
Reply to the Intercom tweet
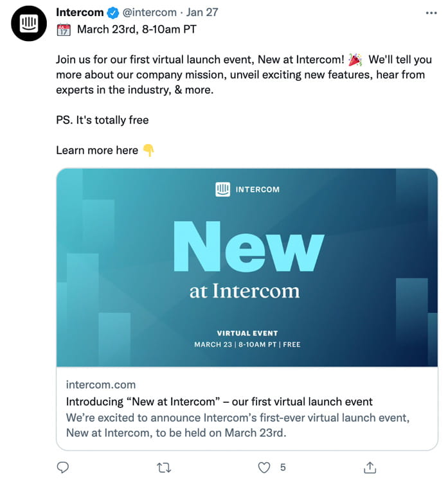pyautogui.click(x=63, y=467)
